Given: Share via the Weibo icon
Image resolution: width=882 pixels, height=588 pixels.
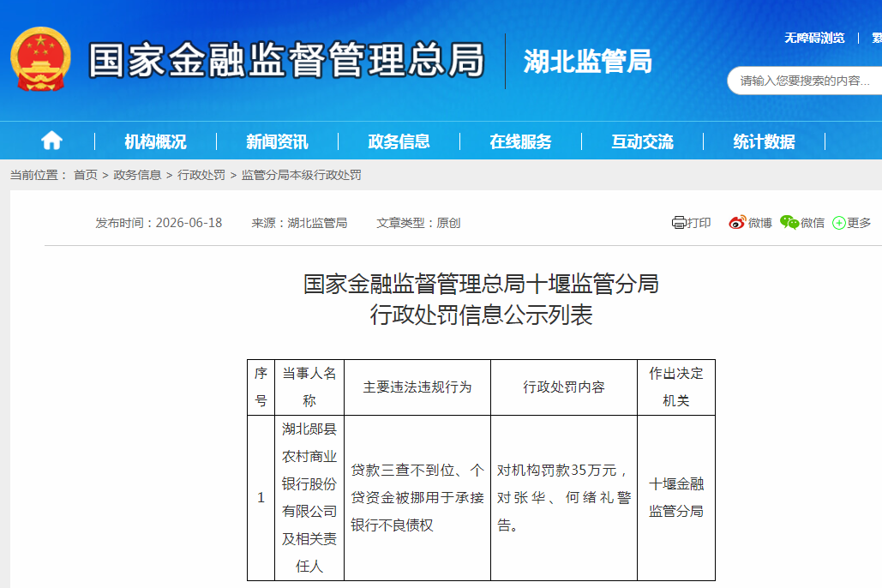Looking at the screenshot, I should [737, 223].
